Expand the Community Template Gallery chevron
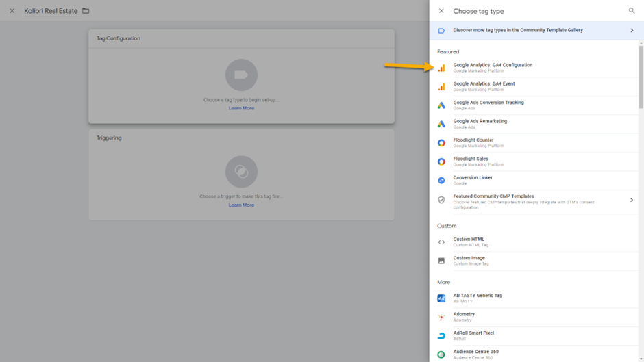The image size is (644, 362). tap(632, 30)
